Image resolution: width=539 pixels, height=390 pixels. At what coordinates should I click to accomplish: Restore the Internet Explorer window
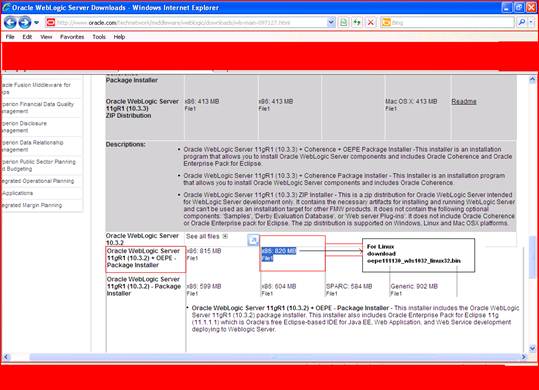click(519, 8)
